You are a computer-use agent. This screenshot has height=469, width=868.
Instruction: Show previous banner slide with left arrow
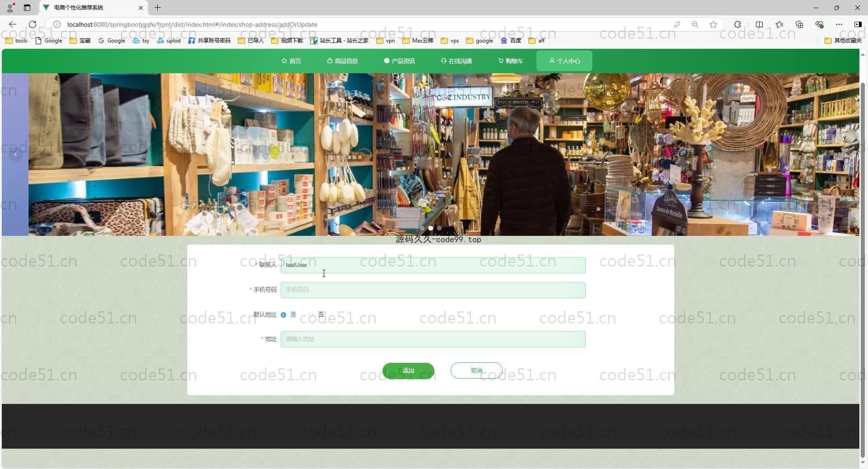[15, 155]
